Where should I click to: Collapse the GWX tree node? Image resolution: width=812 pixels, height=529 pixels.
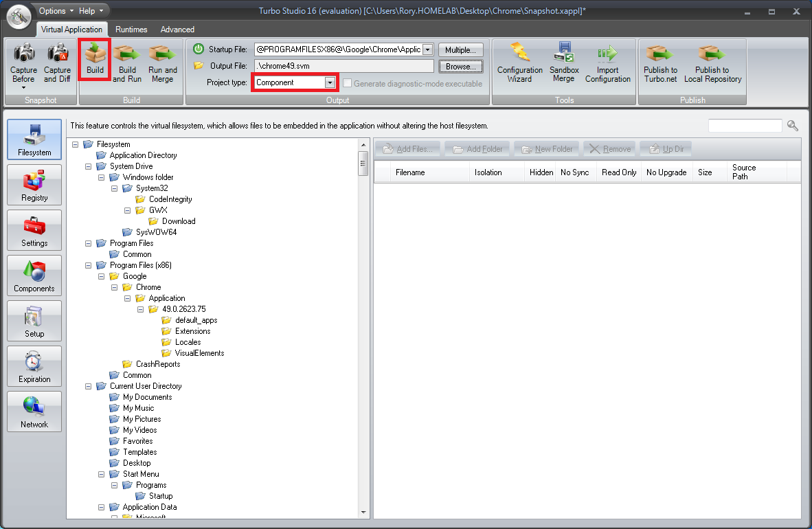(127, 210)
